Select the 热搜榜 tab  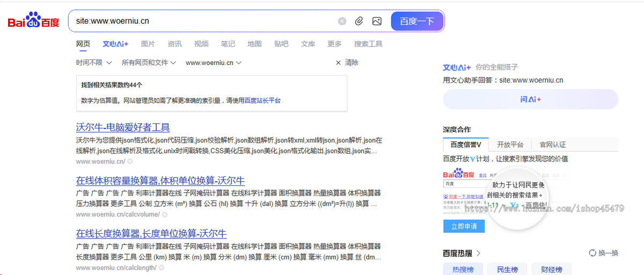(x=463, y=270)
